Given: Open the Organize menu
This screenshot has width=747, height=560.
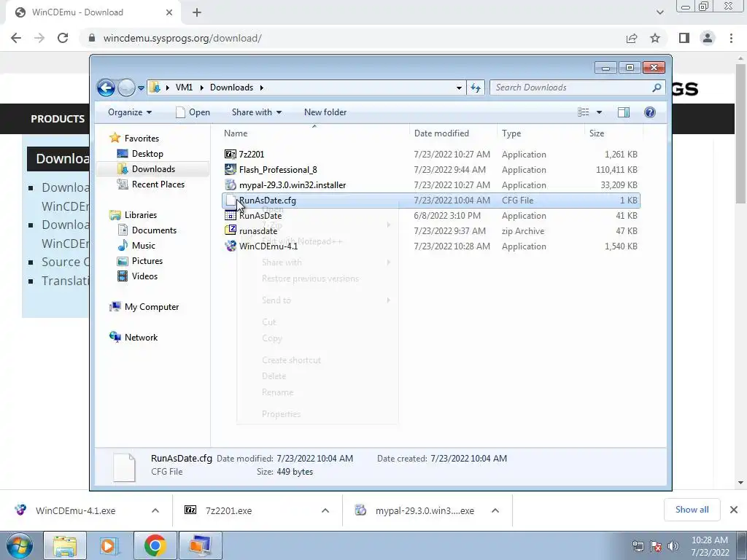Looking at the screenshot, I should [130, 112].
